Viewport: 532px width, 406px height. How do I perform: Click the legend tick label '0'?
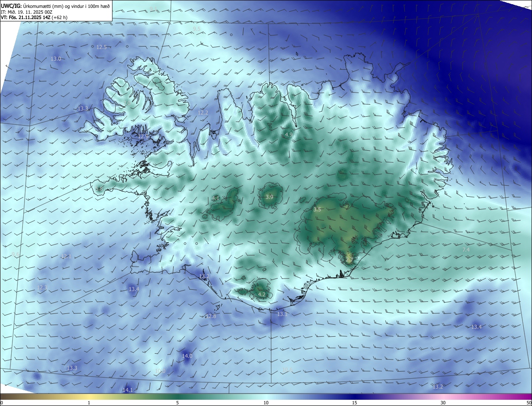click(x=2, y=403)
